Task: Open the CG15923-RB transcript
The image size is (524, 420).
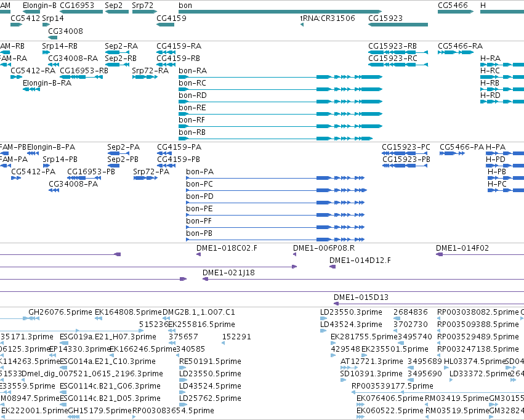Action: (x=398, y=52)
